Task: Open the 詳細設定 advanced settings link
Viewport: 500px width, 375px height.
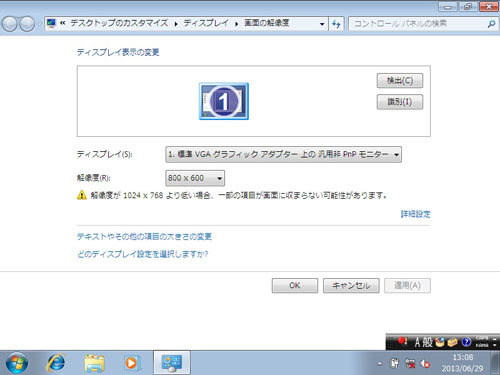Action: (x=415, y=214)
